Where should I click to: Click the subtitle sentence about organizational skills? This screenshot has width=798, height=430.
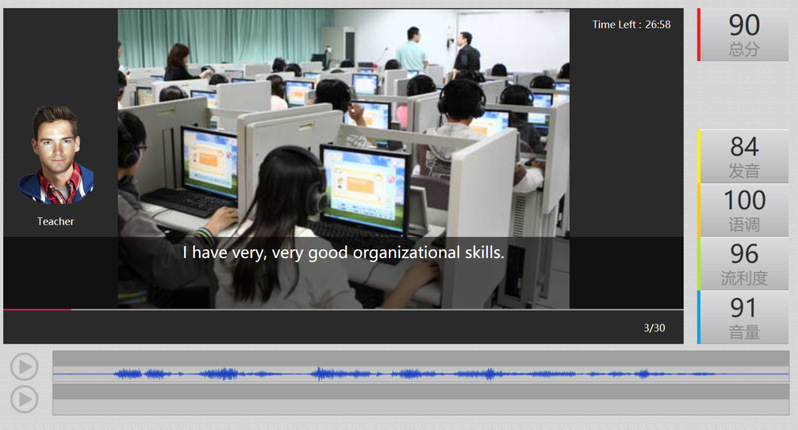coord(343,253)
